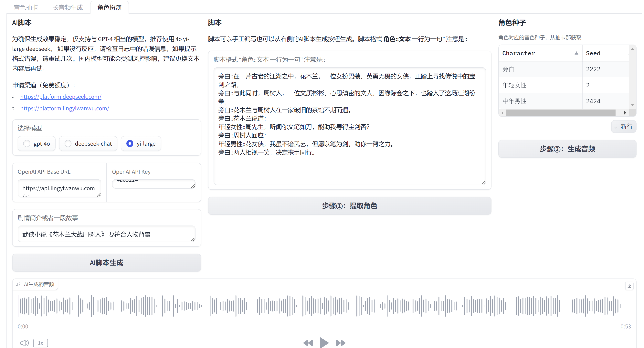Viewport: 644px width, 348px height.
Task: Click the fast-forward playback icon
Action: click(340, 343)
